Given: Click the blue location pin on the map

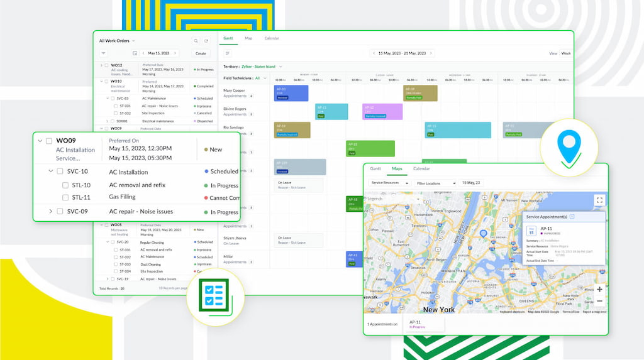Looking at the screenshot, I should click(484, 234).
